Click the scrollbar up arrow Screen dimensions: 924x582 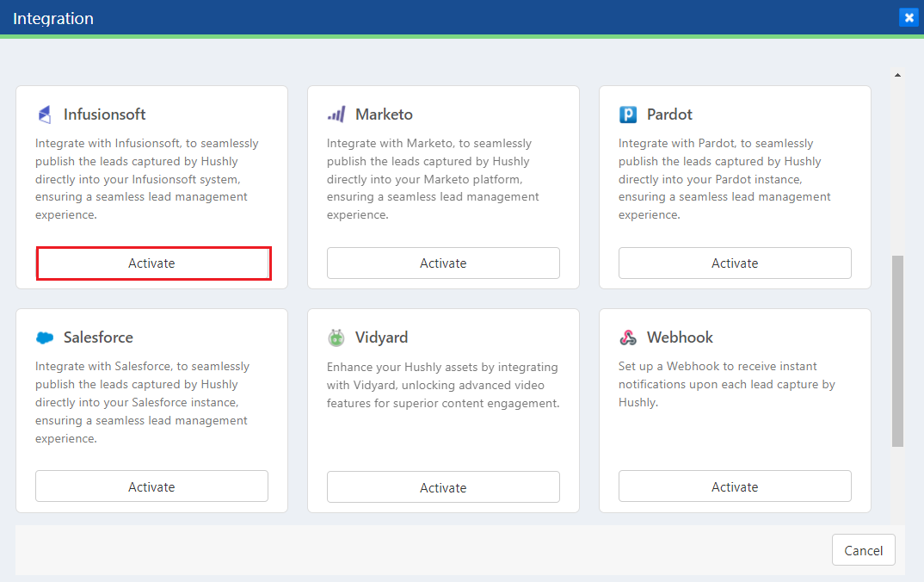pyautogui.click(x=897, y=75)
